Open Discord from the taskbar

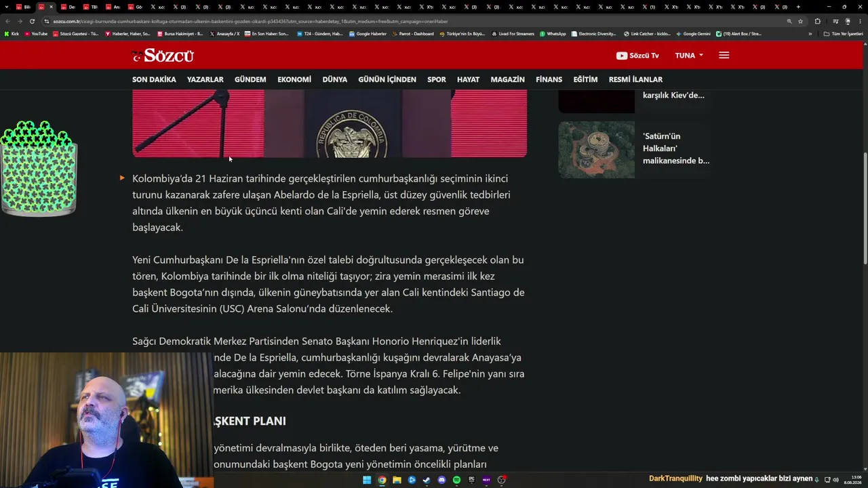tap(441, 480)
